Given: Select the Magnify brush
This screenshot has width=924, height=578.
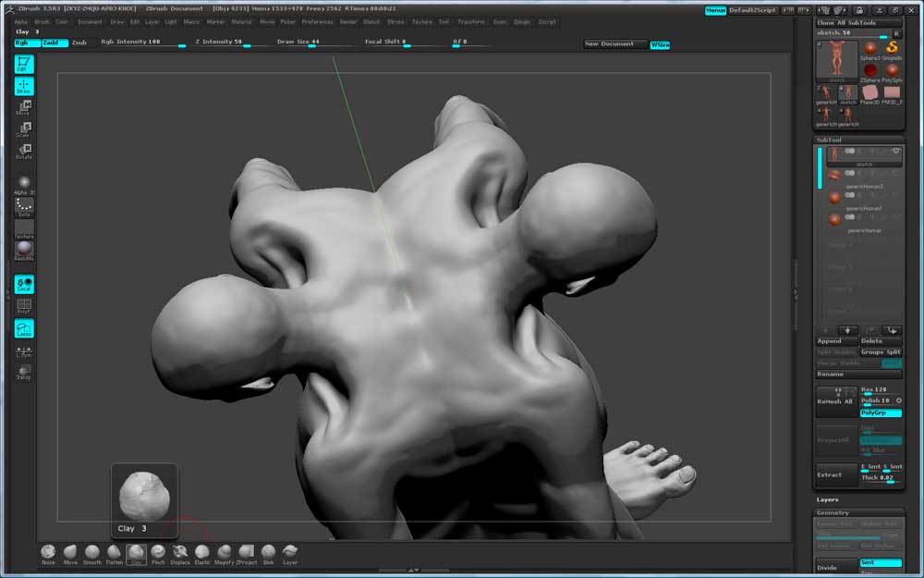Looking at the screenshot, I should [x=224, y=554].
